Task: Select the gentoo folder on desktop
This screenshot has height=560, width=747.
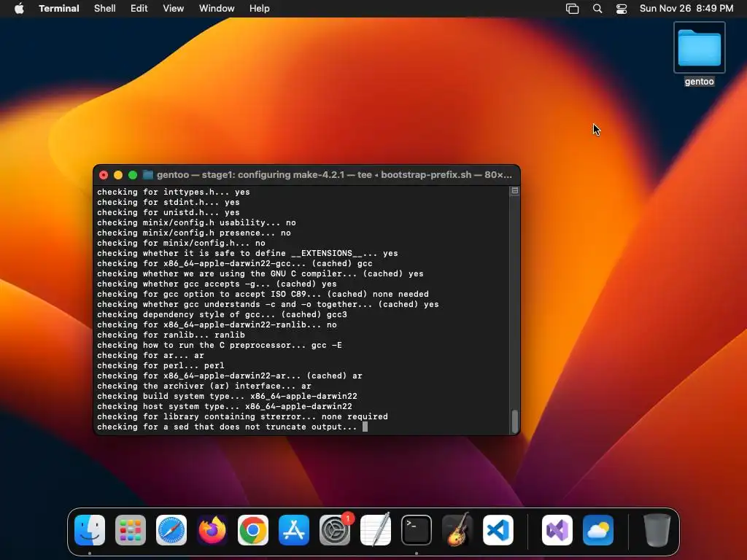Action: coord(700,47)
